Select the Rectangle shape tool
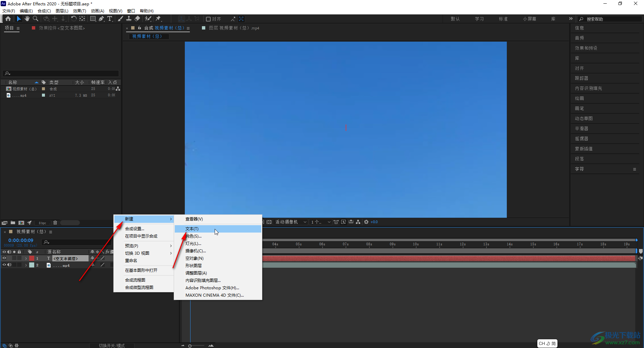Screen dimensions: 644x348 (93, 19)
